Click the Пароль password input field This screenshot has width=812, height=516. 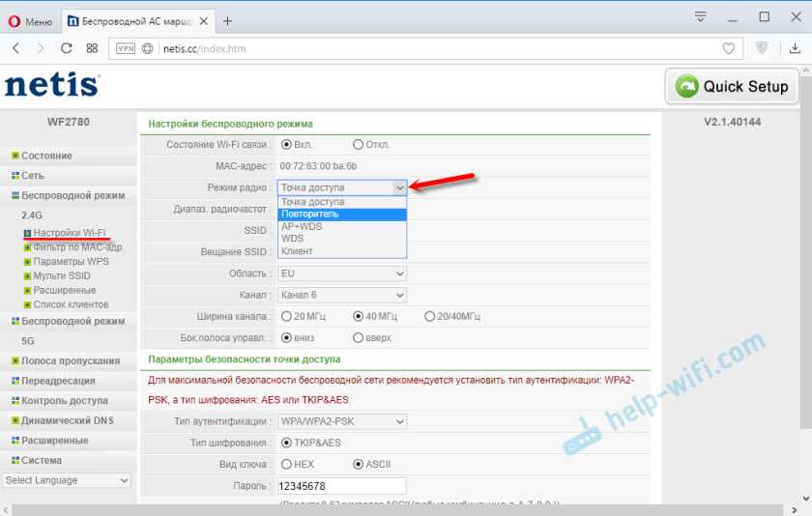341,485
